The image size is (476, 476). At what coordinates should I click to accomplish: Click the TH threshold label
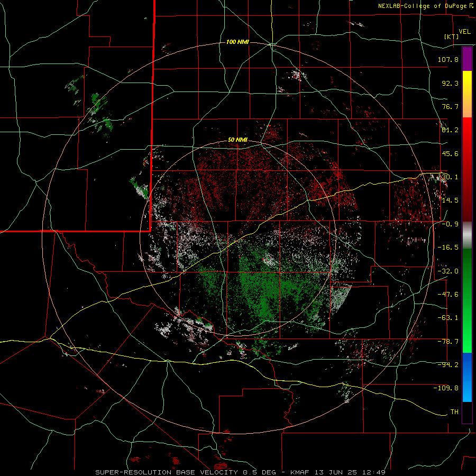(x=454, y=412)
